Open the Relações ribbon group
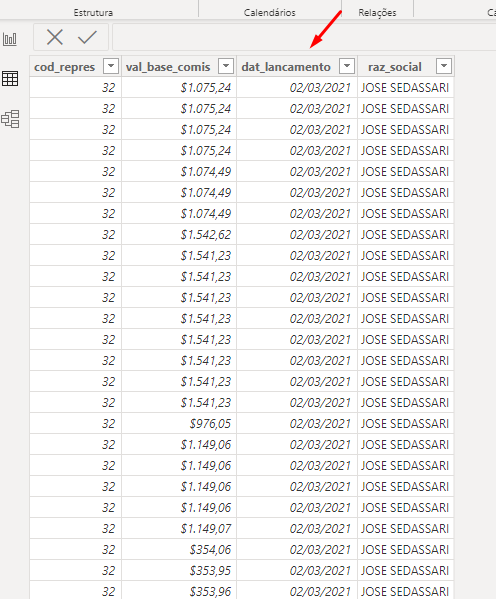This screenshot has width=496, height=599. (377, 13)
